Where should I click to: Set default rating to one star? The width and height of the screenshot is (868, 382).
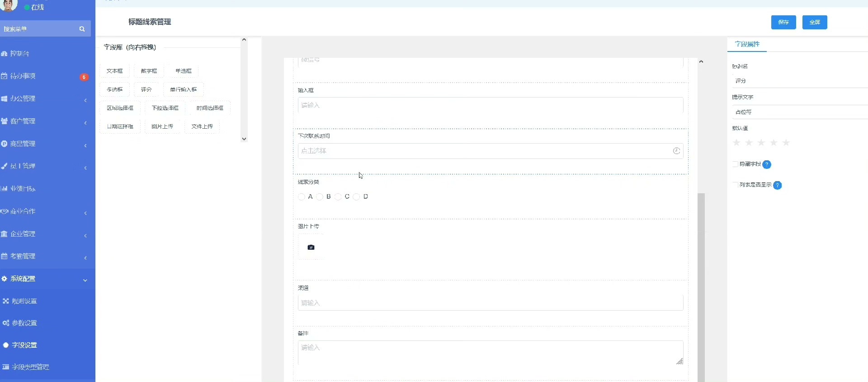point(736,143)
